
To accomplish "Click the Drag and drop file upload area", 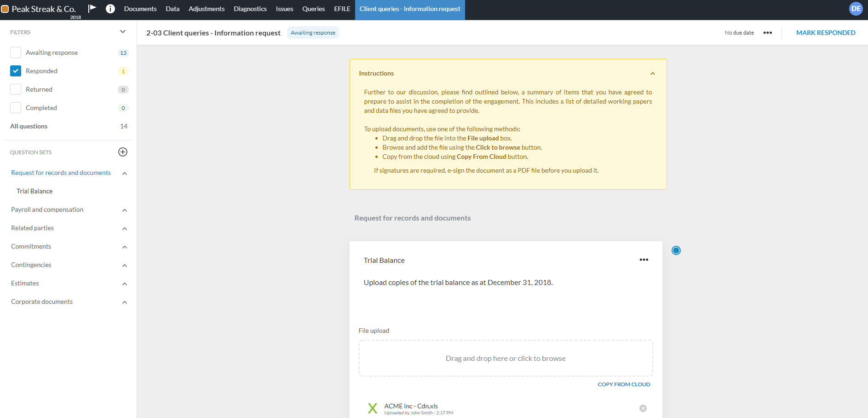I will point(505,358).
